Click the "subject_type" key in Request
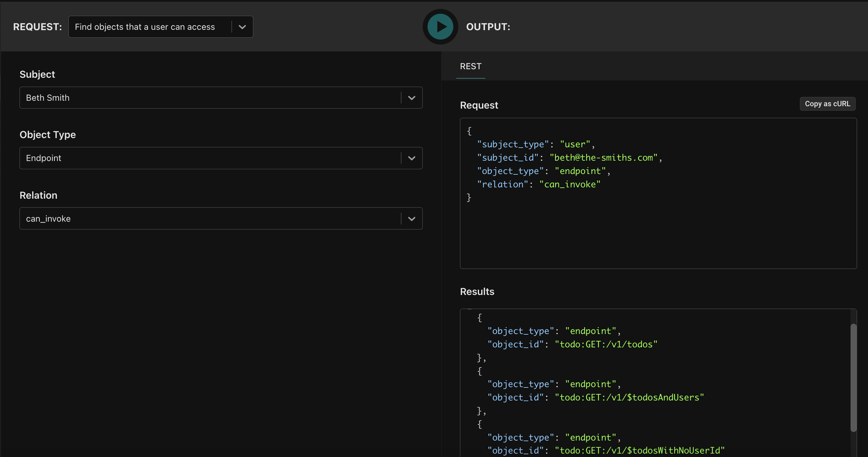The width and height of the screenshot is (868, 457). pyautogui.click(x=513, y=145)
